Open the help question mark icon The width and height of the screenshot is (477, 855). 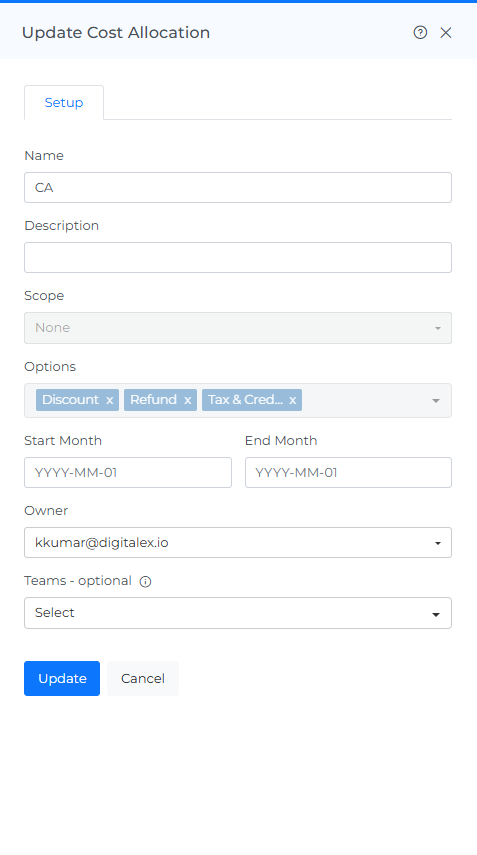(x=420, y=33)
